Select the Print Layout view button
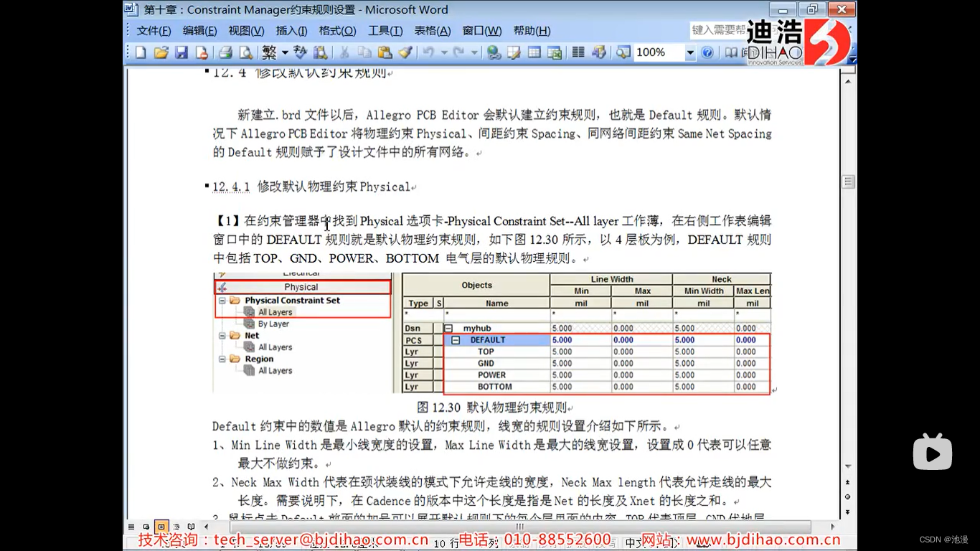Image resolution: width=980 pixels, height=551 pixels. (x=161, y=527)
